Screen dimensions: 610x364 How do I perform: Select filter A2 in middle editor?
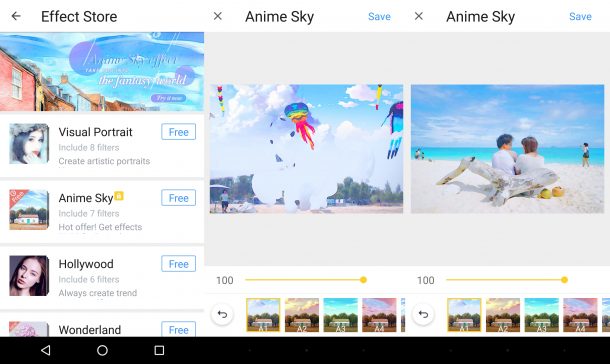click(302, 315)
